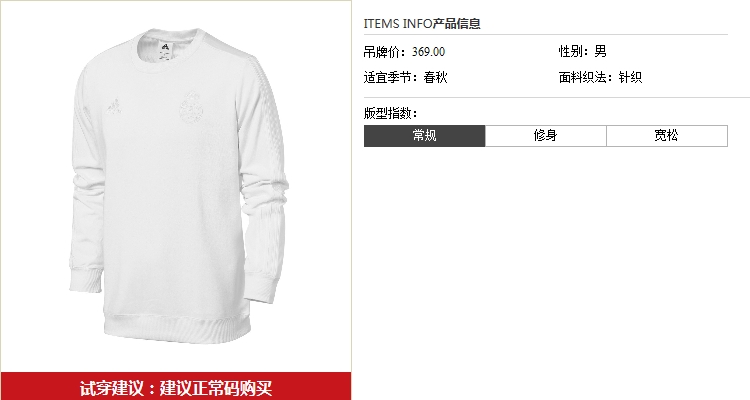This screenshot has height=400, width=750.
Task: Click the sweatshirt's left sleeve cuff
Action: pyautogui.click(x=86, y=281)
